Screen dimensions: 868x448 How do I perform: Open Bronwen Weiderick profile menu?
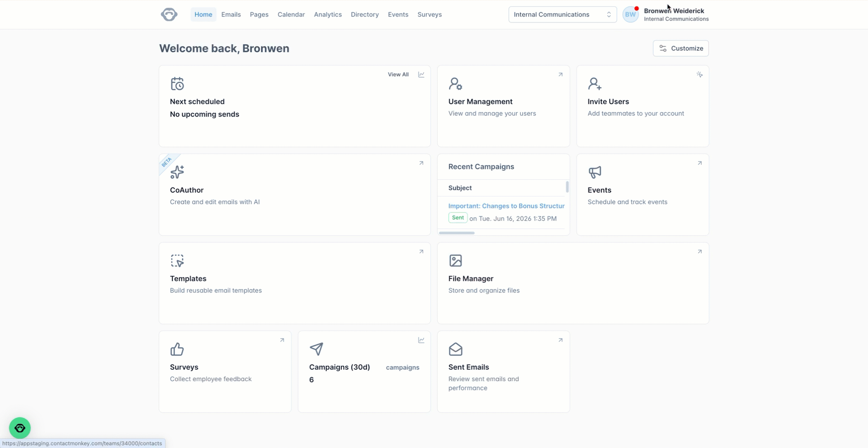click(676, 14)
